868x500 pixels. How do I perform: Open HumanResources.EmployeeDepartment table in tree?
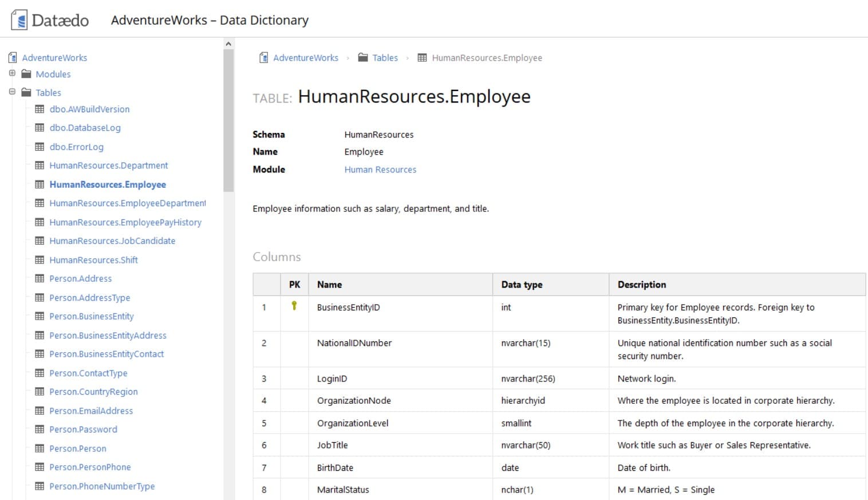click(x=128, y=203)
